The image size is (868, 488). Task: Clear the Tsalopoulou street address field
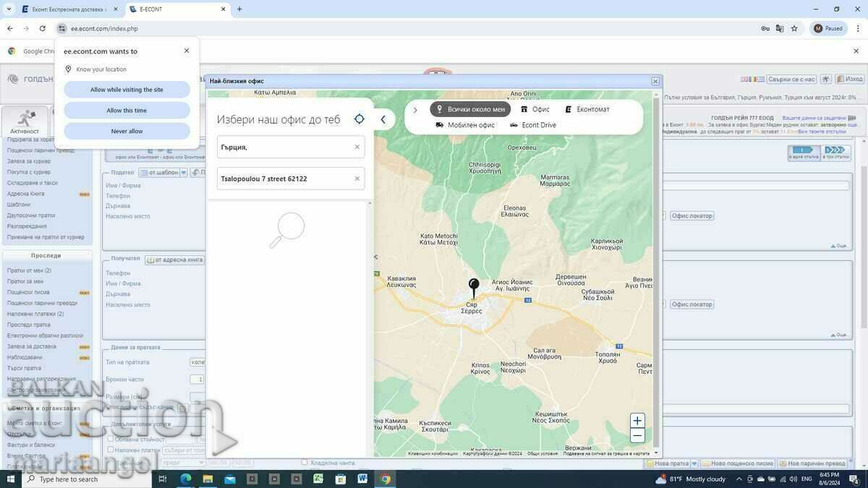[357, 179]
